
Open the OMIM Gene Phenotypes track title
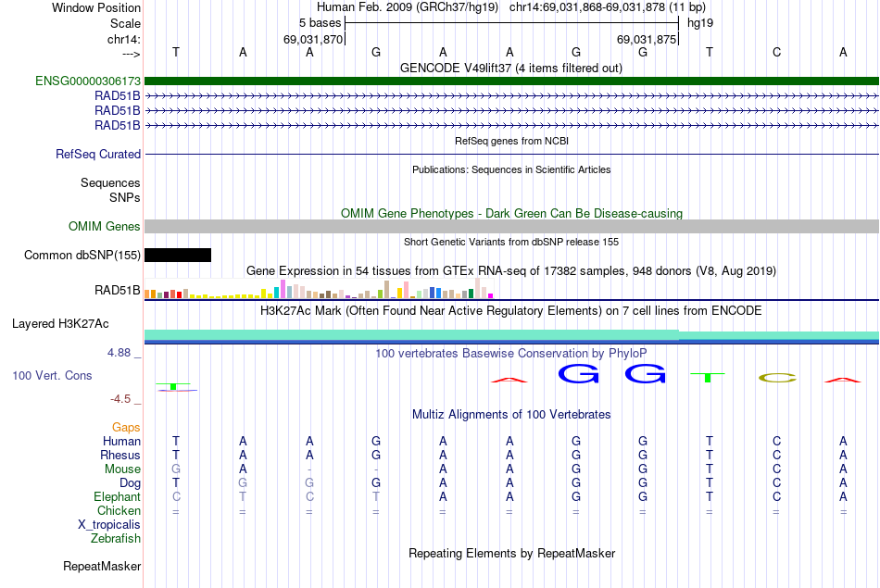[x=511, y=213]
